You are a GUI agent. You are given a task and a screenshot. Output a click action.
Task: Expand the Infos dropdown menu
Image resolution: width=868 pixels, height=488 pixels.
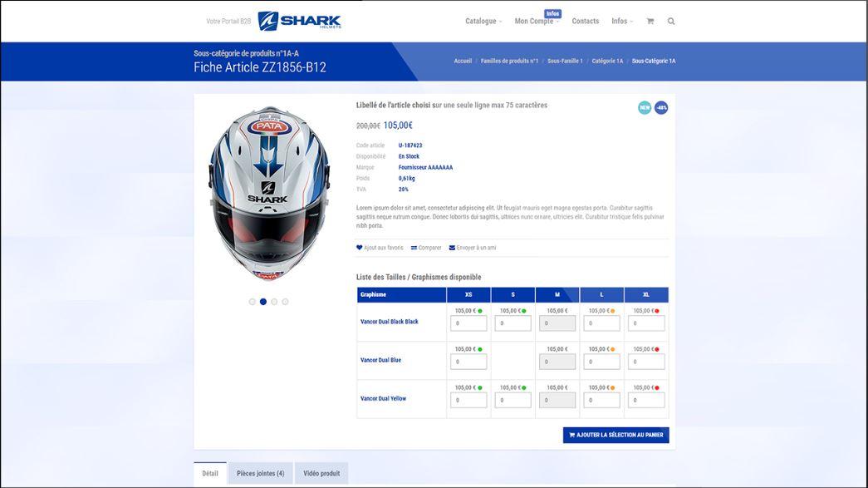(x=621, y=21)
